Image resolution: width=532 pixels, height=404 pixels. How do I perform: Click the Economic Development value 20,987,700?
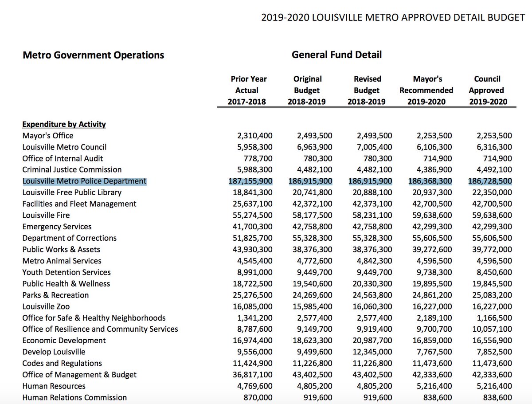(x=372, y=341)
